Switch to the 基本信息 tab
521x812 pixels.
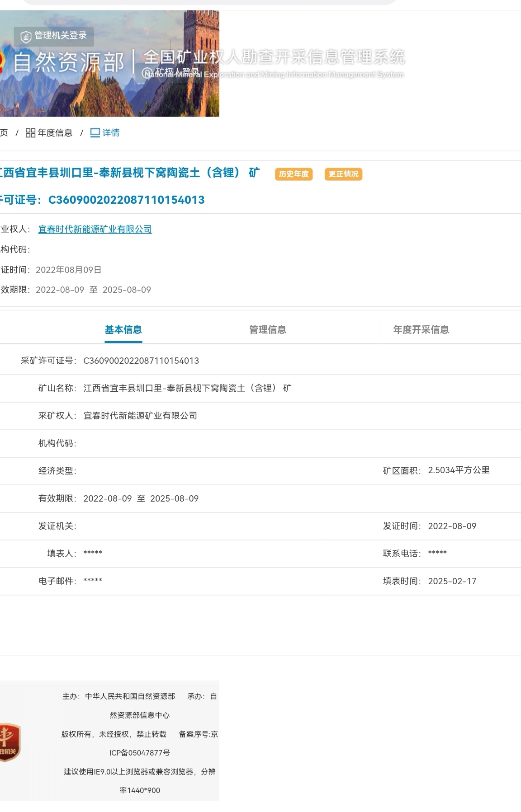[x=123, y=330]
